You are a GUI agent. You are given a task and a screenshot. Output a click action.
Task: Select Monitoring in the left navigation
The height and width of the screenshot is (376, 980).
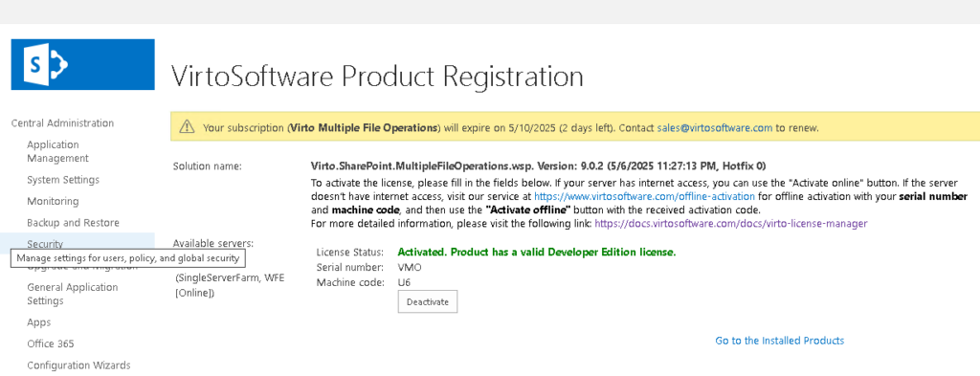[x=53, y=201]
